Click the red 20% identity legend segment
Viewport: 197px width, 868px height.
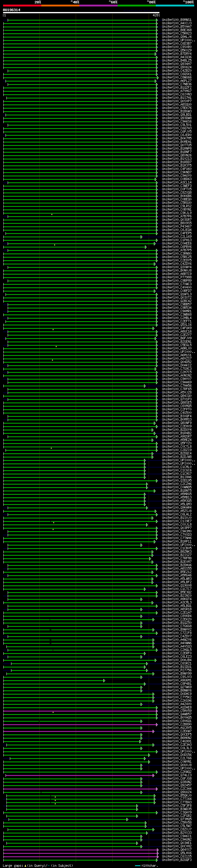tap(22, 6)
